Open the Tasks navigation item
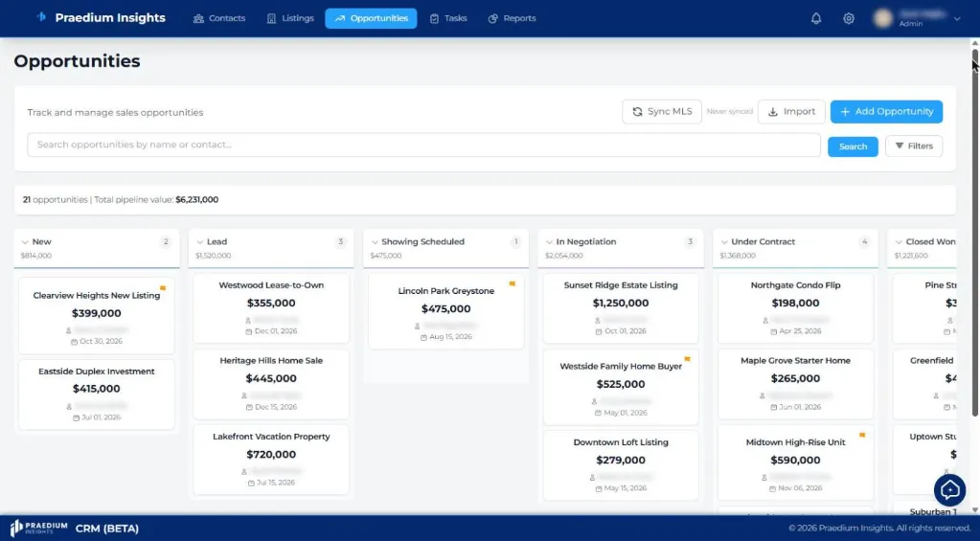 [x=448, y=19]
